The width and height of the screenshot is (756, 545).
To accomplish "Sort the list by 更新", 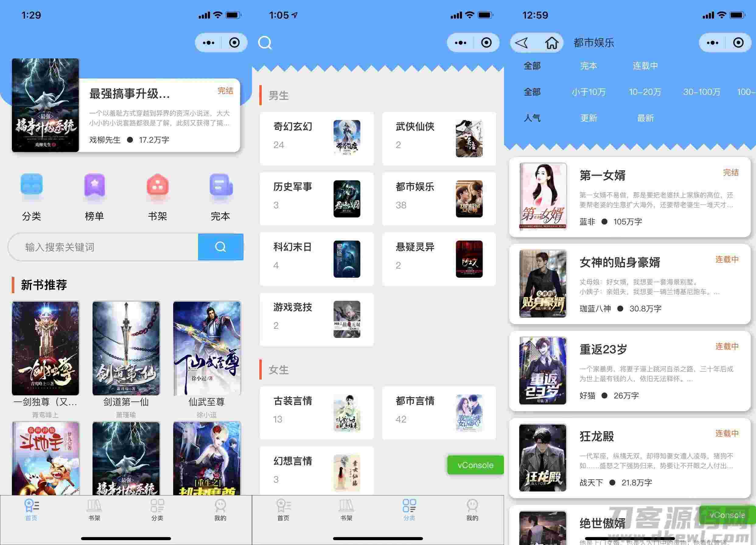I will point(588,118).
